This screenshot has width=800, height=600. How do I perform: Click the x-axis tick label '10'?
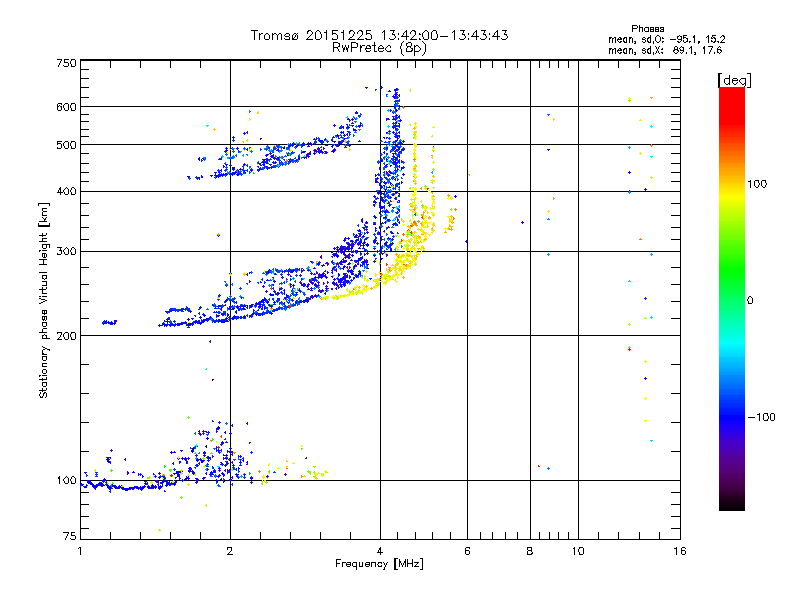point(578,551)
